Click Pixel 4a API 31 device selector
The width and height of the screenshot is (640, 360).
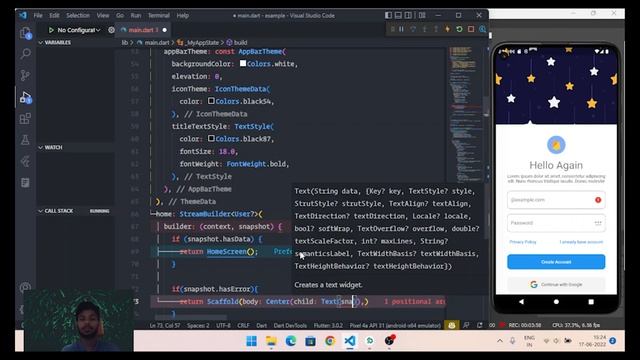[395, 325]
